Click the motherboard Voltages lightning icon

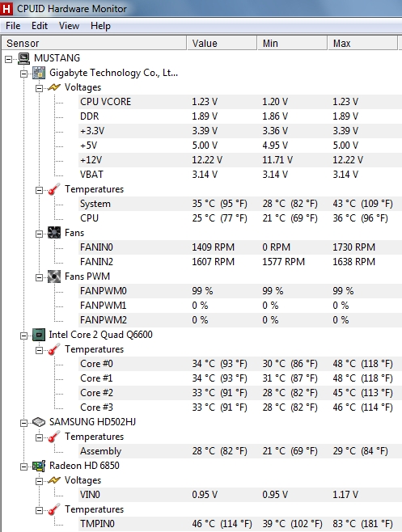[54, 87]
